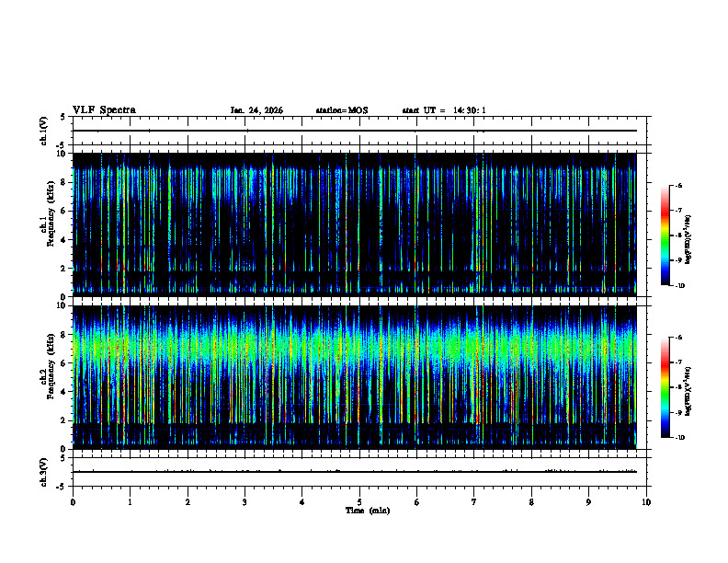Click the ch.3 voltage waveform trace

click(355, 472)
